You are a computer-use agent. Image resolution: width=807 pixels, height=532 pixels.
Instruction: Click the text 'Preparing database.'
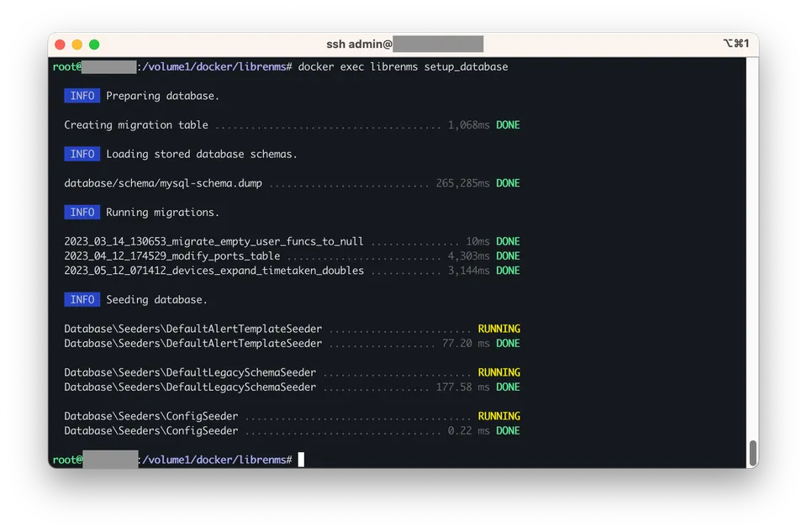coord(162,96)
